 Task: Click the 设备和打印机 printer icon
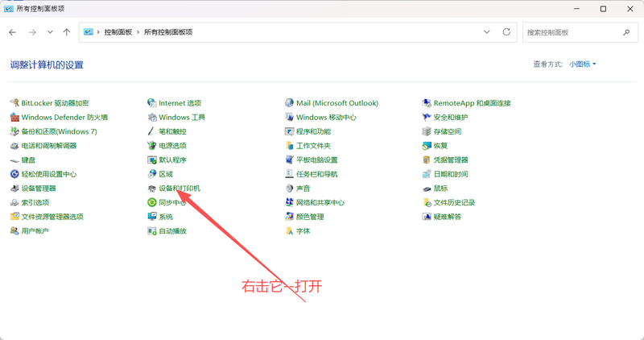pyautogui.click(x=151, y=189)
